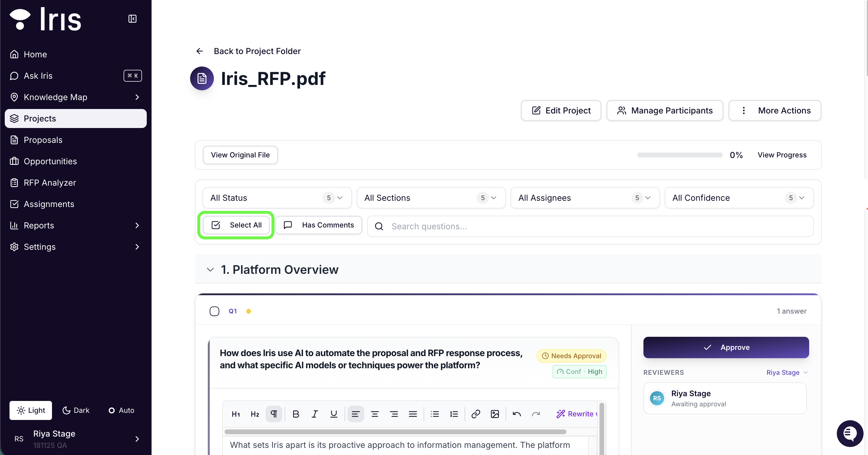868x455 pixels.
Task: Align text right
Action: point(394,414)
